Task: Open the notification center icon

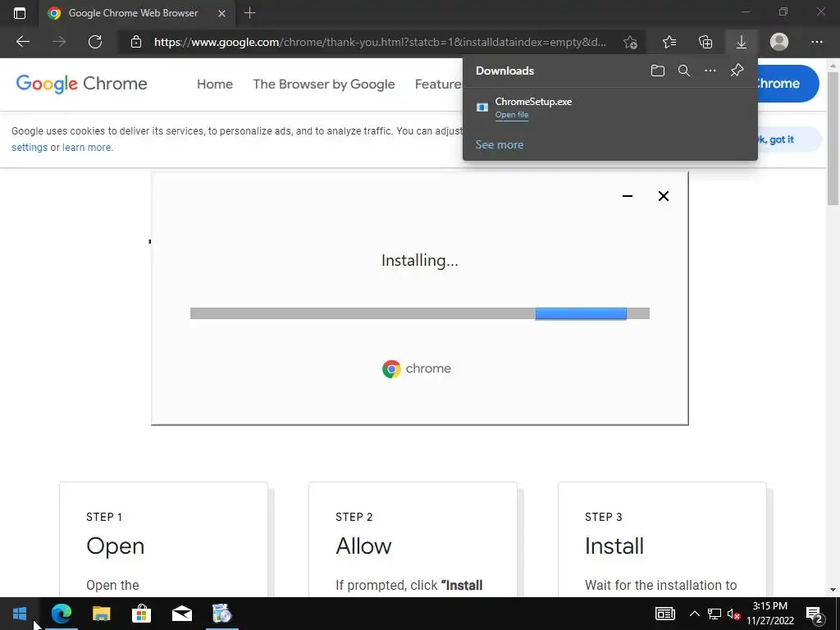Action: pos(814,614)
